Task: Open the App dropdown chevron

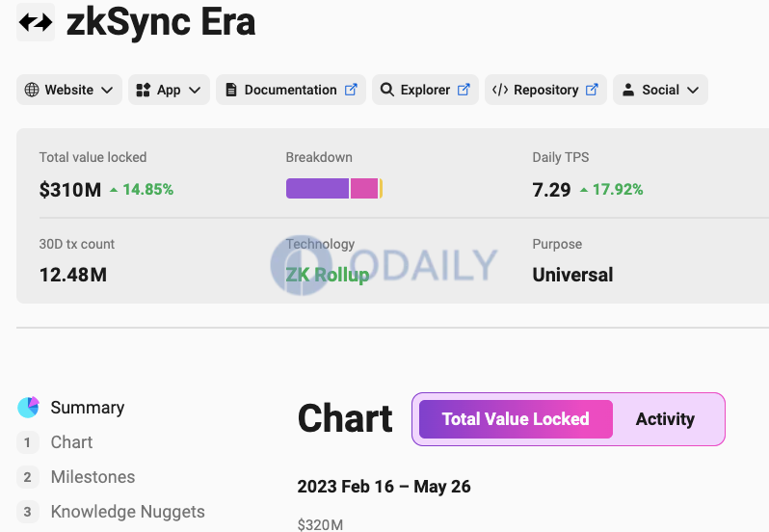Action: [x=195, y=91]
